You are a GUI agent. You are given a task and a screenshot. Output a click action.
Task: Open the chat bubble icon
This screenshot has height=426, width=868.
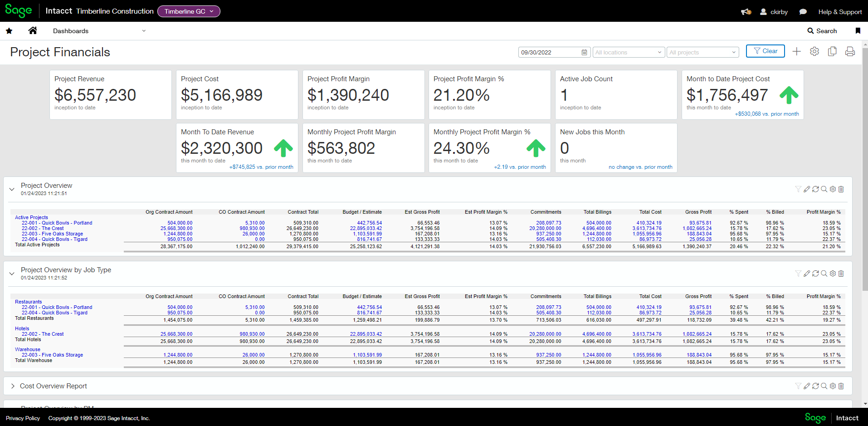803,12
